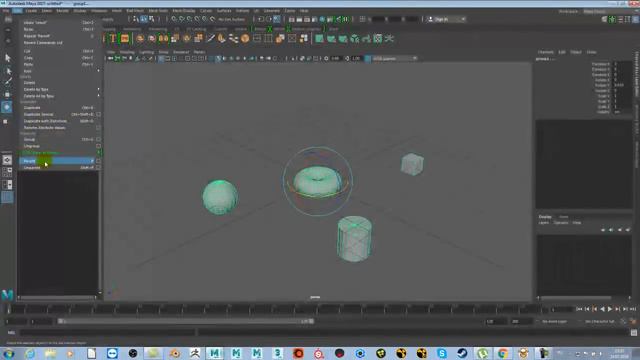
Task: Click the green Planar mapping shelf icon
Action: [x=320, y=39]
